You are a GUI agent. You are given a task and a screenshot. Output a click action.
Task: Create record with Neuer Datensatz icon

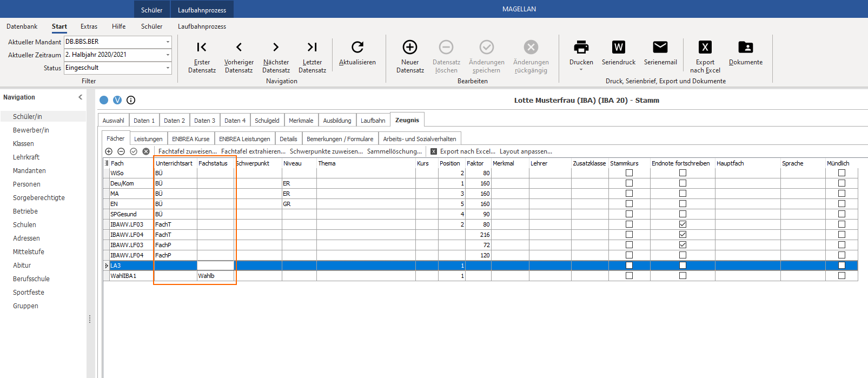pyautogui.click(x=410, y=47)
